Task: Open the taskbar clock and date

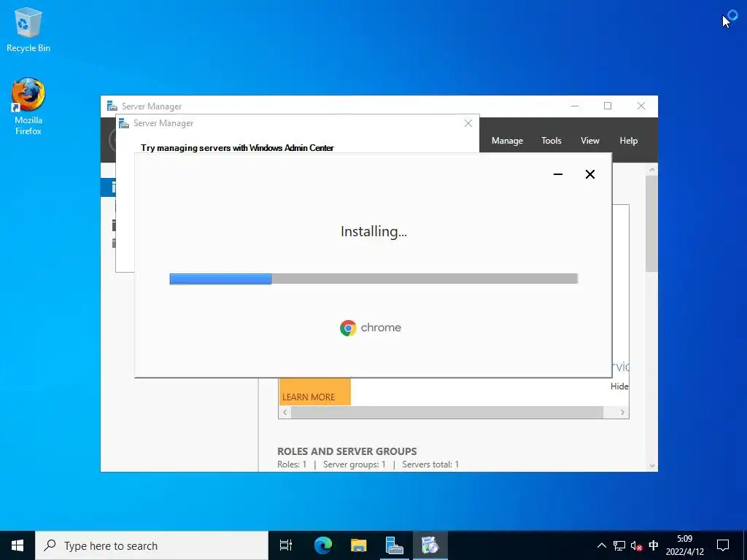Action: point(684,545)
